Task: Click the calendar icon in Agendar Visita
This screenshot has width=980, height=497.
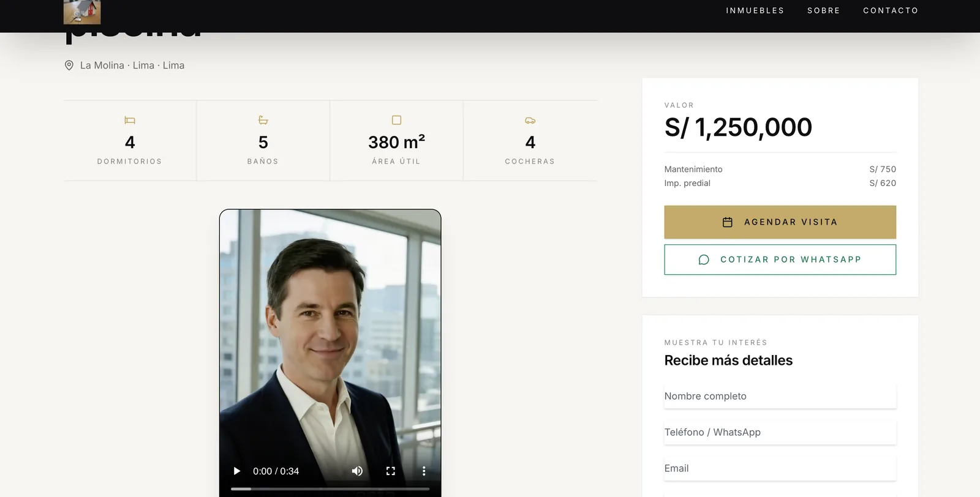Action: point(728,222)
